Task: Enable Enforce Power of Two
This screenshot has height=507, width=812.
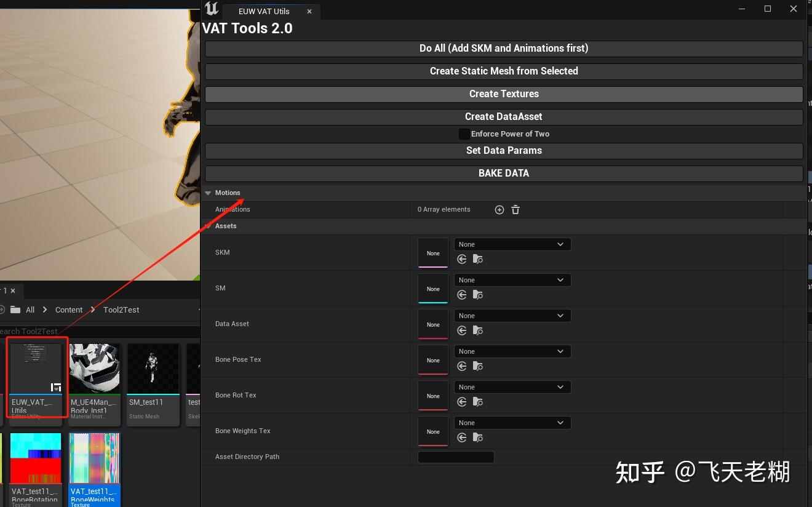Action: tap(464, 134)
